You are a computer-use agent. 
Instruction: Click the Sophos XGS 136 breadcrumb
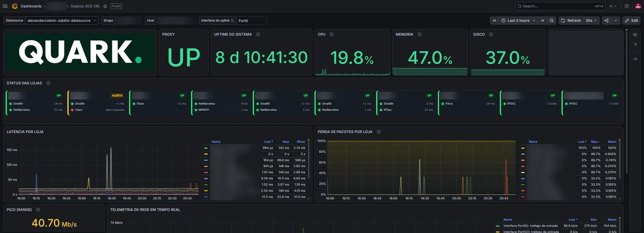pyautogui.click(x=85, y=6)
